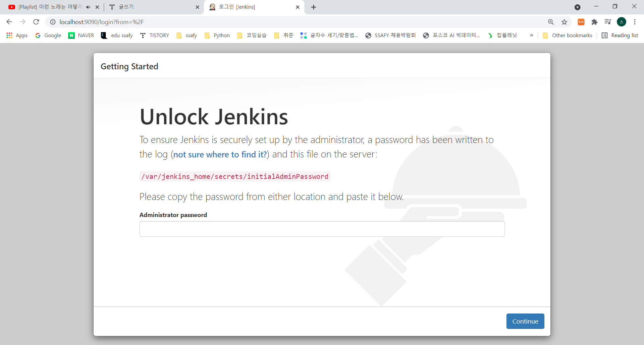Restore down the Chrome window
Viewport: 644px width, 345px height.
point(615,6)
